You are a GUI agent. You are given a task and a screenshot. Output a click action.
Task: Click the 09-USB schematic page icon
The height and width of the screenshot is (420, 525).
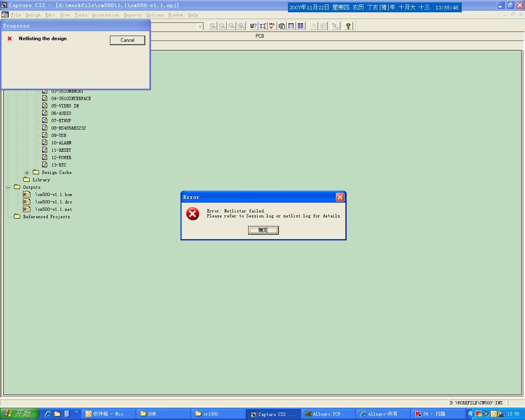pyautogui.click(x=45, y=135)
